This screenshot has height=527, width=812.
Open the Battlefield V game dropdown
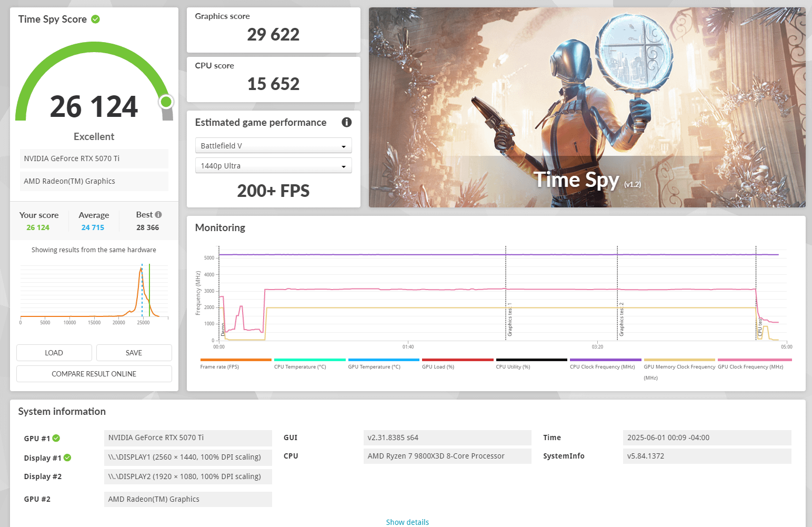tap(273, 146)
